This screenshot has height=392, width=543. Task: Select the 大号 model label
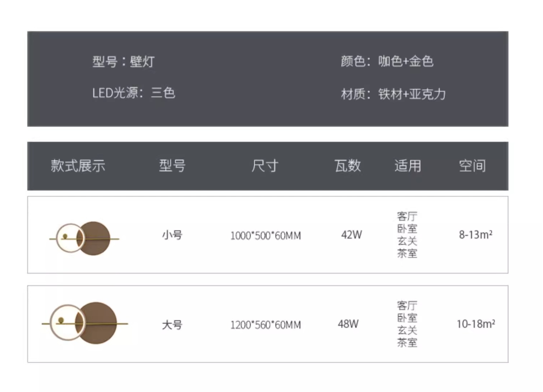[172, 325]
